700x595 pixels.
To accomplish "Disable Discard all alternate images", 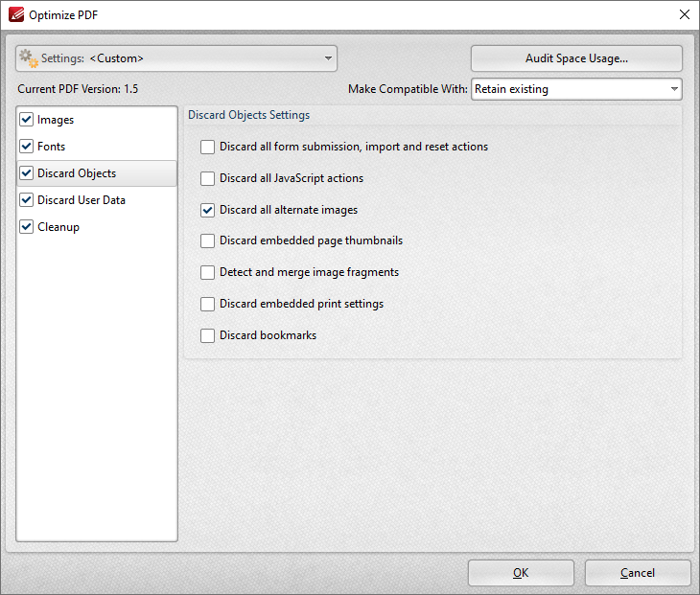I will [x=207, y=211].
